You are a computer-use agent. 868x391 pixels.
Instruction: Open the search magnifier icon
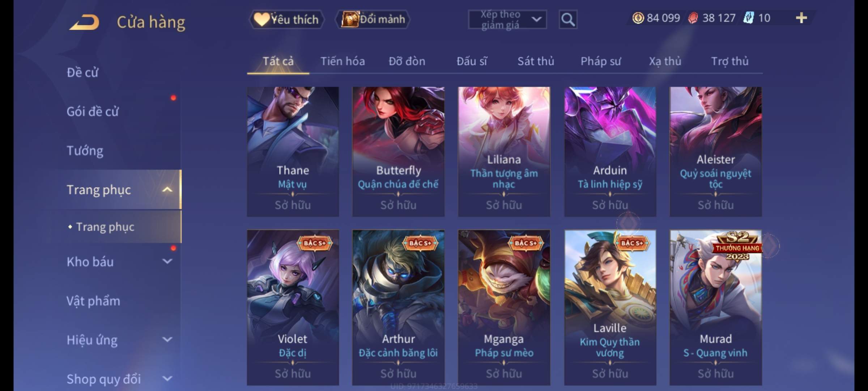click(x=568, y=20)
